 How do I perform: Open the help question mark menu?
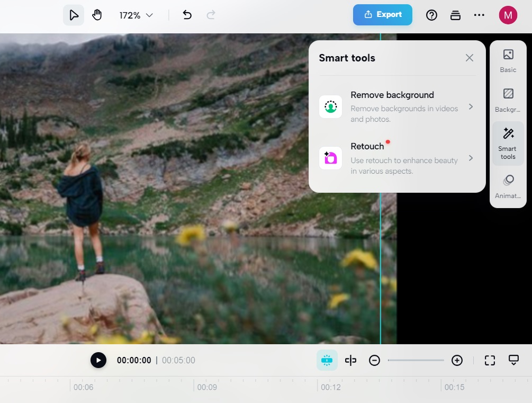pos(431,15)
